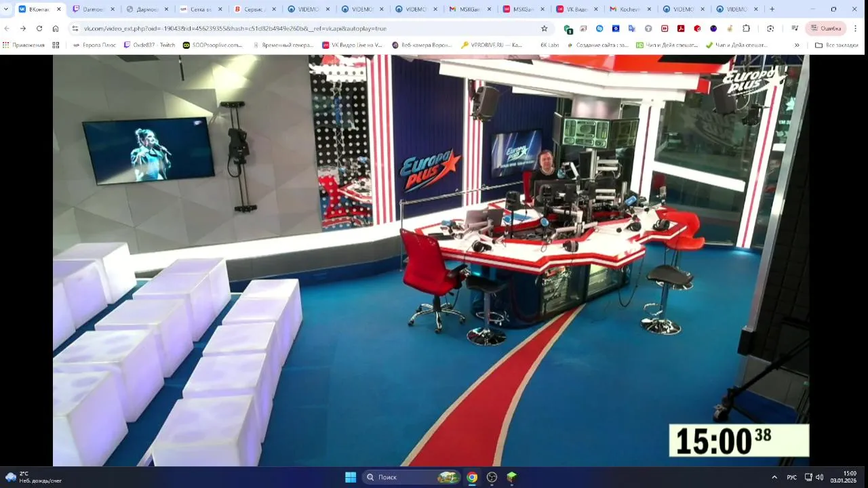The image size is (868, 488).
Task: Close the Kochev tab
Action: pyautogui.click(x=649, y=9)
